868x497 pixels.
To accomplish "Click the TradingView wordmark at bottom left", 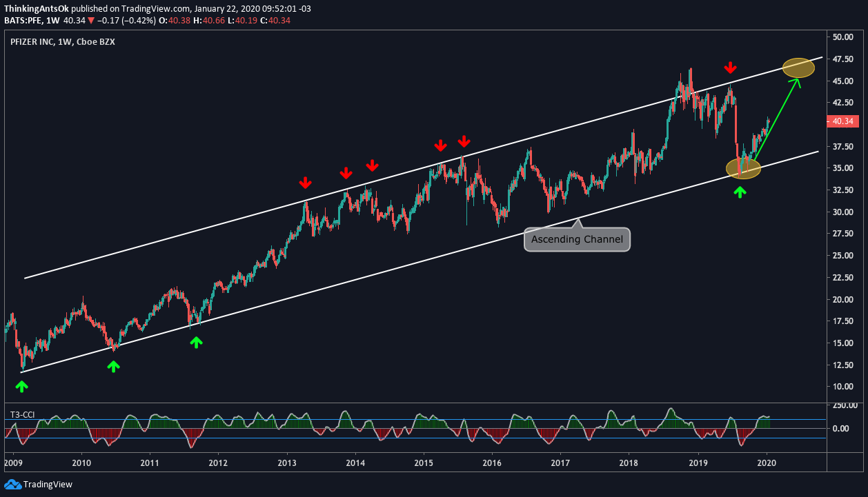I will [49, 484].
